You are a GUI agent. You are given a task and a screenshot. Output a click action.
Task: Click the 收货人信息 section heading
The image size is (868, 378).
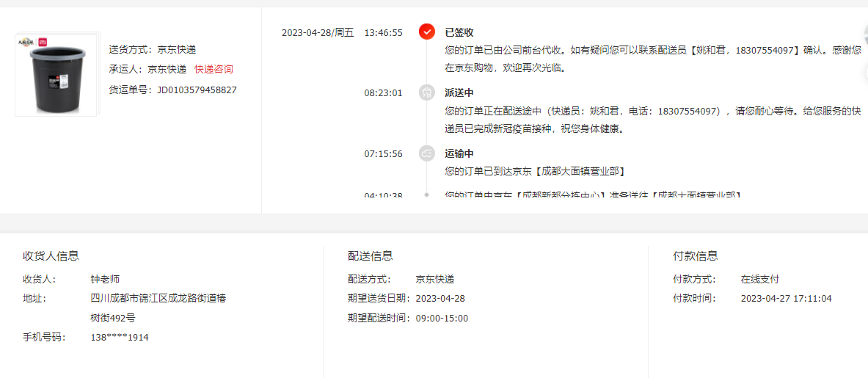51,255
